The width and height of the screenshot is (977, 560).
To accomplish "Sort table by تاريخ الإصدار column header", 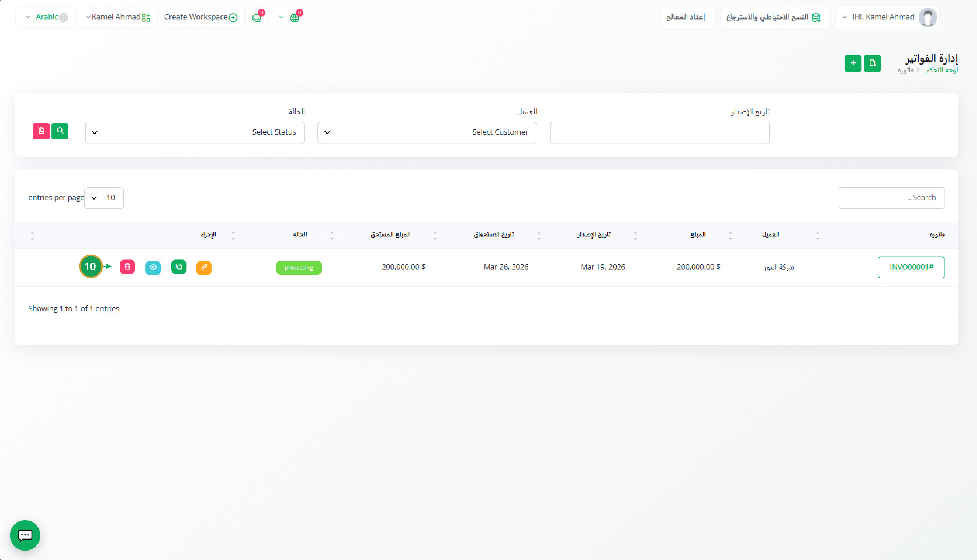I will tap(594, 235).
